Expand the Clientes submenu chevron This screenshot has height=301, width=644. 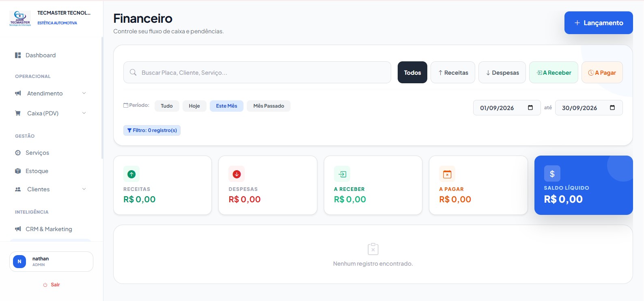(x=84, y=189)
